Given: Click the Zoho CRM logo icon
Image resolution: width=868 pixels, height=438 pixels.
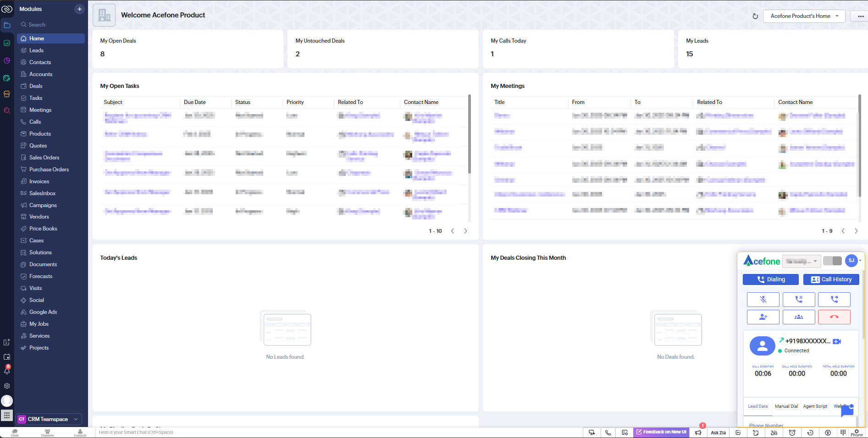Looking at the screenshot, I should point(7,9).
